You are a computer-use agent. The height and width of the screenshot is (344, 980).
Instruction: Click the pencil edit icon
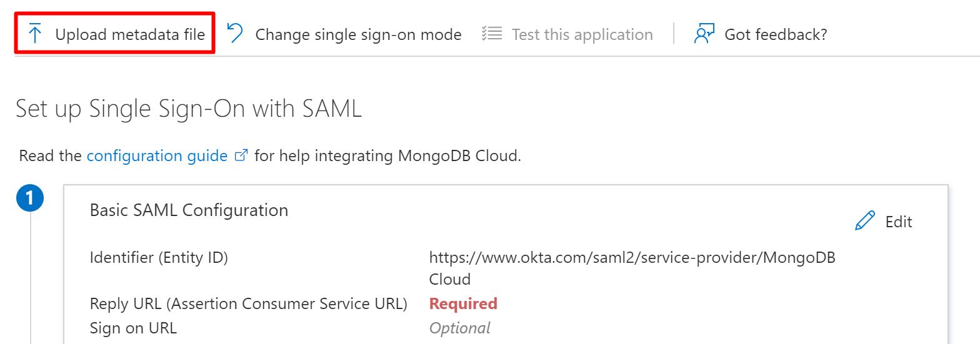click(x=865, y=221)
